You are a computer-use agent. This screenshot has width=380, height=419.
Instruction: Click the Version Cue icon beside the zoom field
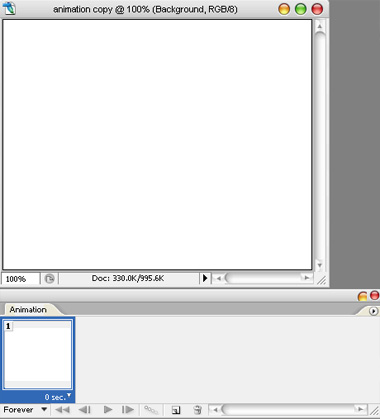[49, 279]
